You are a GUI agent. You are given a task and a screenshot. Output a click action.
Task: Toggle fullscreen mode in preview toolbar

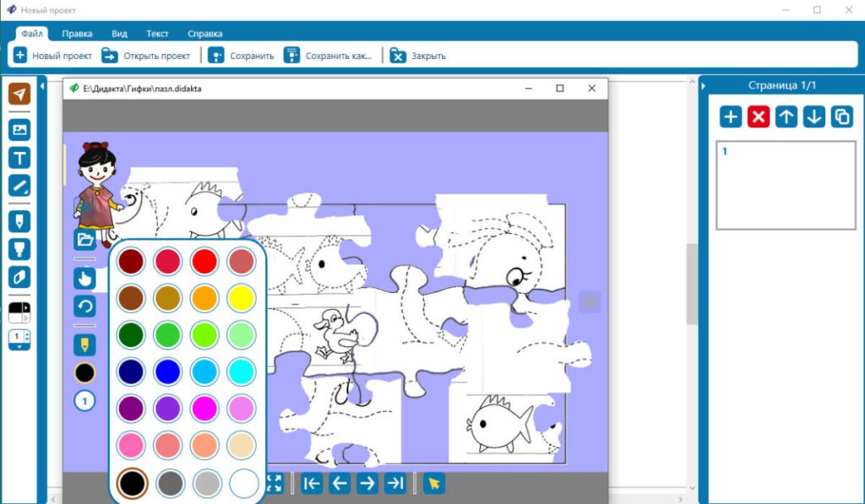[275, 484]
